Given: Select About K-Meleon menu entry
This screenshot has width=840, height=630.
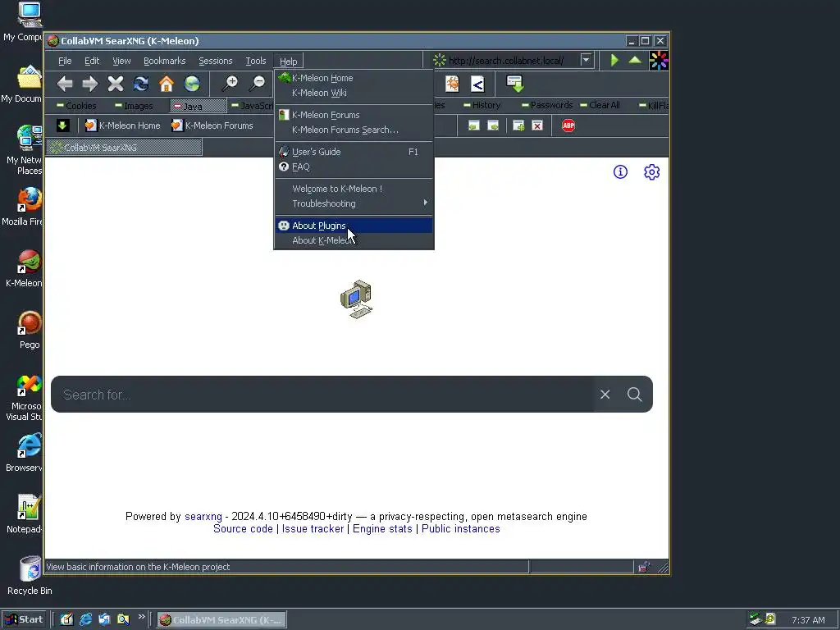Looking at the screenshot, I should [x=354, y=240].
